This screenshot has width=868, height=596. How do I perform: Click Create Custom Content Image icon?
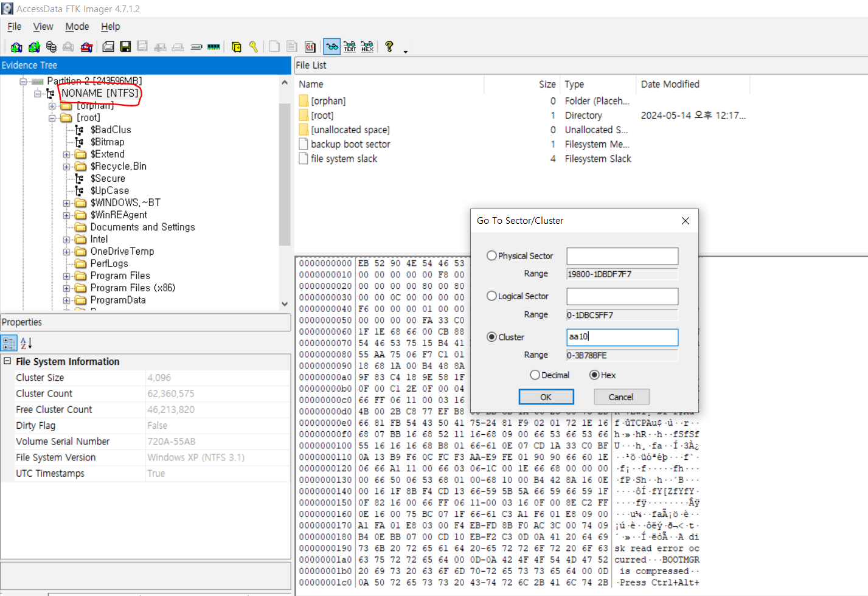tap(178, 47)
